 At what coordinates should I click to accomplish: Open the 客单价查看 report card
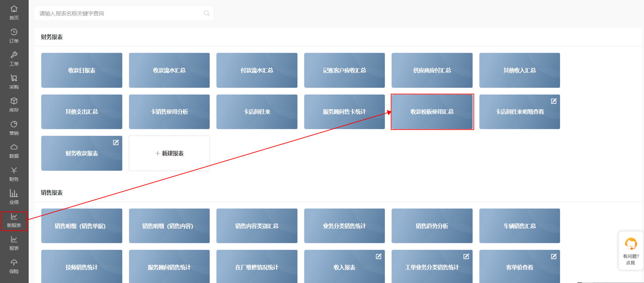point(520,267)
